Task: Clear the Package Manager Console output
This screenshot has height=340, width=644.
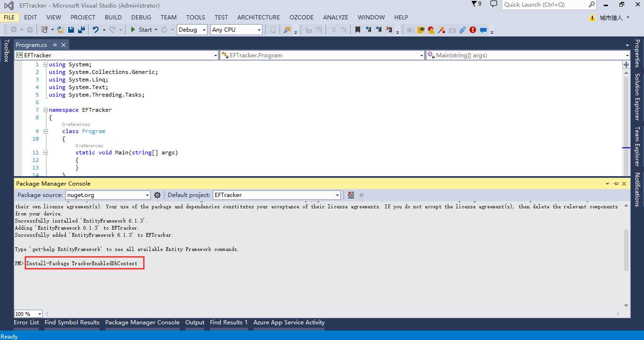Action: tap(351, 195)
